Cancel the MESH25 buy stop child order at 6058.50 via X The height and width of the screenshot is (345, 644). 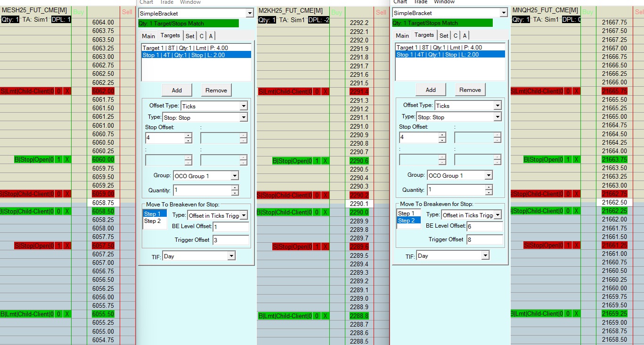pyautogui.click(x=67, y=211)
